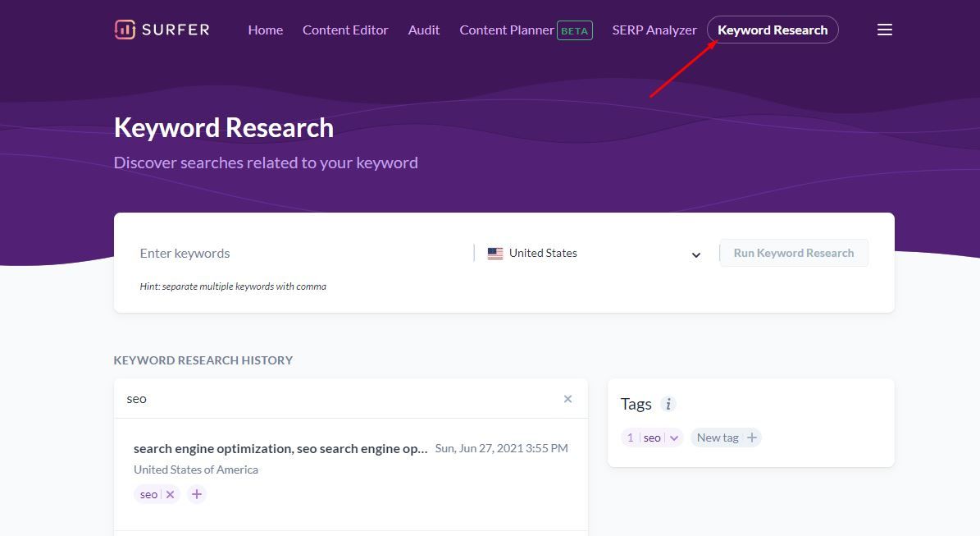Screen dimensions: 980x536
Task: Remove the seo tag from history entry
Action: [170, 494]
